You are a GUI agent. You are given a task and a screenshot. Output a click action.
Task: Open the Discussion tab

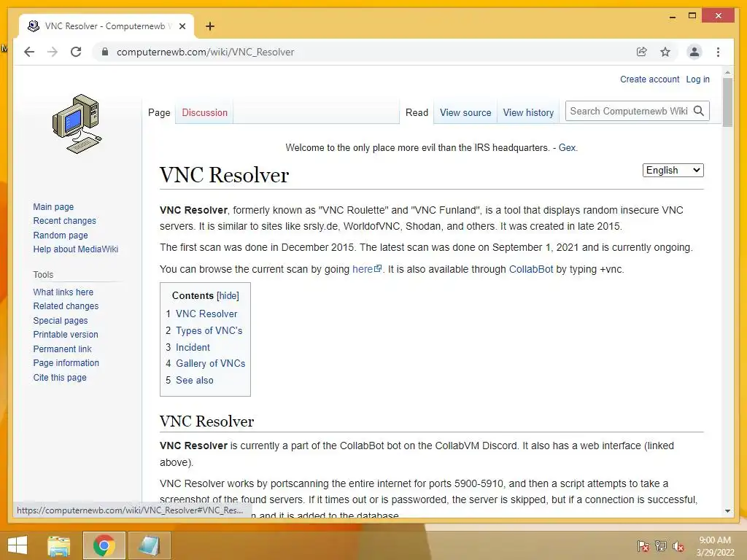[x=204, y=113]
